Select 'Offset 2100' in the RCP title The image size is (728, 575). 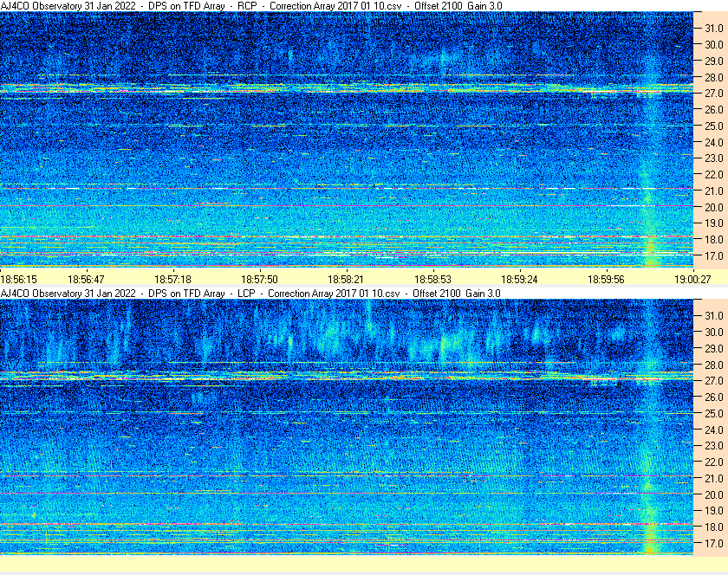[x=439, y=6]
